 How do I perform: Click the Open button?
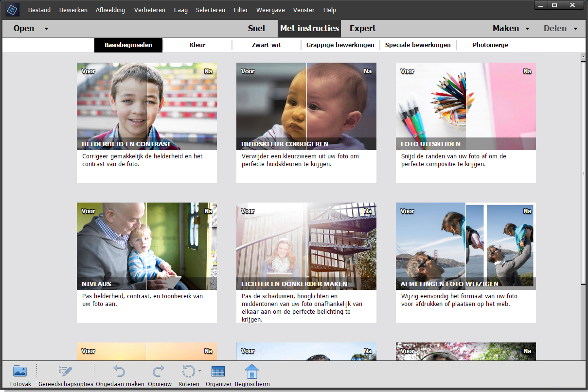pyautogui.click(x=24, y=28)
